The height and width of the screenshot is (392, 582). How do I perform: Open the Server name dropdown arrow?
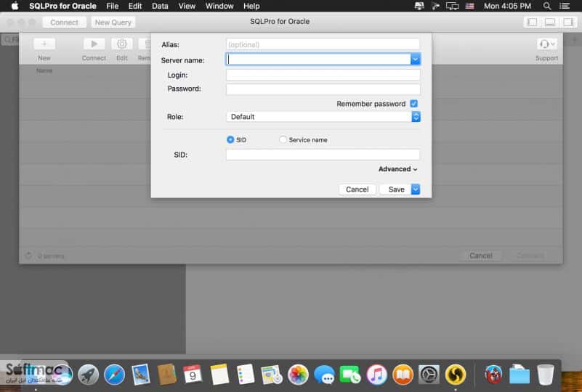point(416,60)
